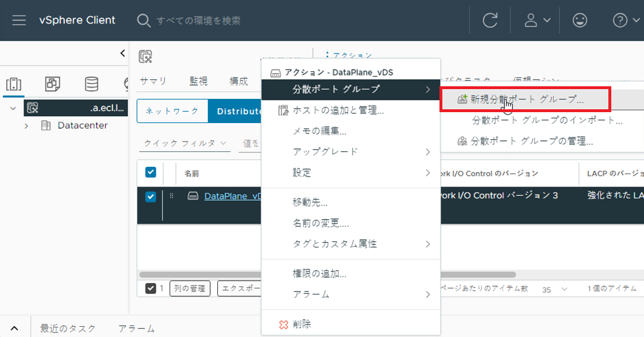Open the DataPlane_vDS switch link
The width and height of the screenshot is (644, 337).
(x=233, y=196)
